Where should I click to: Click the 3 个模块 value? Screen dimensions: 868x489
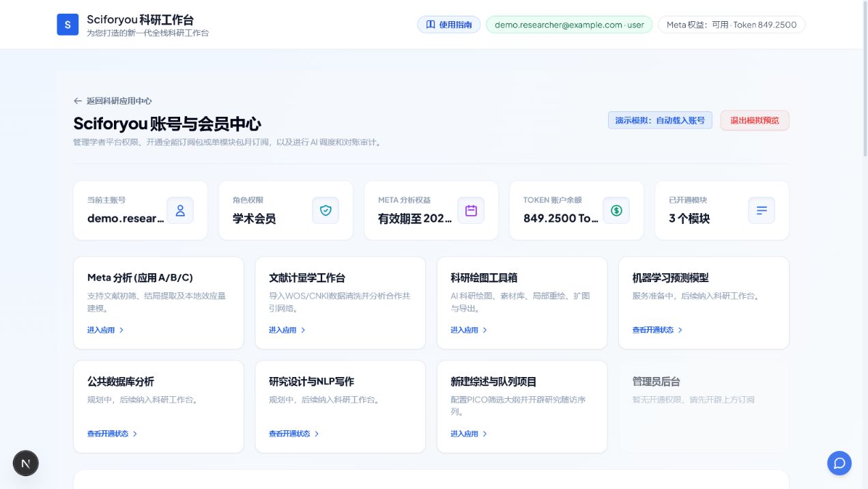click(689, 219)
